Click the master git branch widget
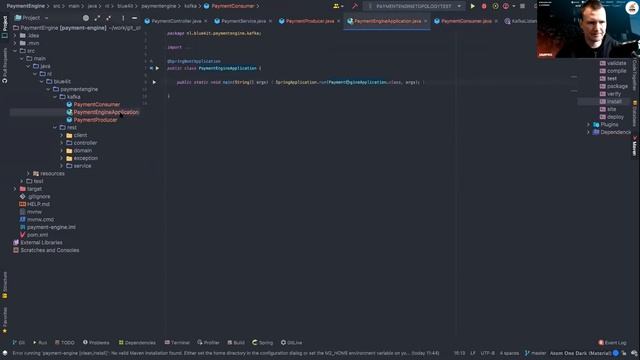This screenshot has width=640, height=360. pyautogui.click(x=535, y=353)
